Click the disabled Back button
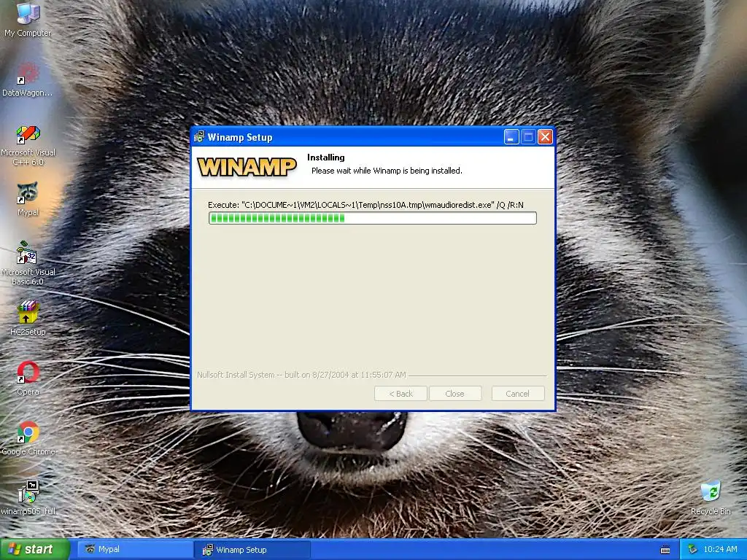 tap(400, 394)
